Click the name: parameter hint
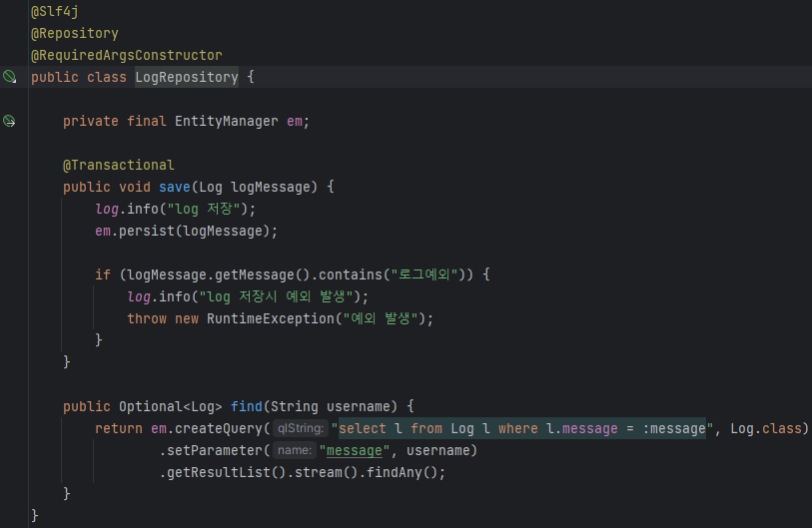The height and width of the screenshot is (528, 812). (x=295, y=450)
